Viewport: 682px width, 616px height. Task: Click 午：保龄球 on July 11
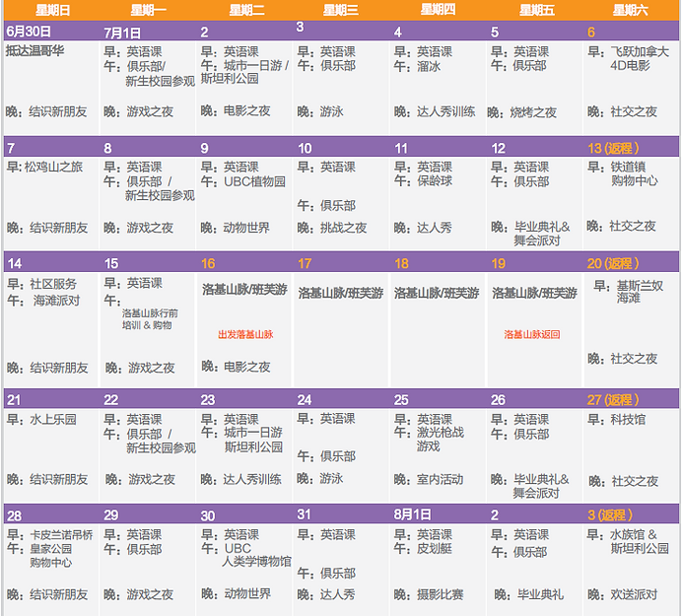coord(423,180)
